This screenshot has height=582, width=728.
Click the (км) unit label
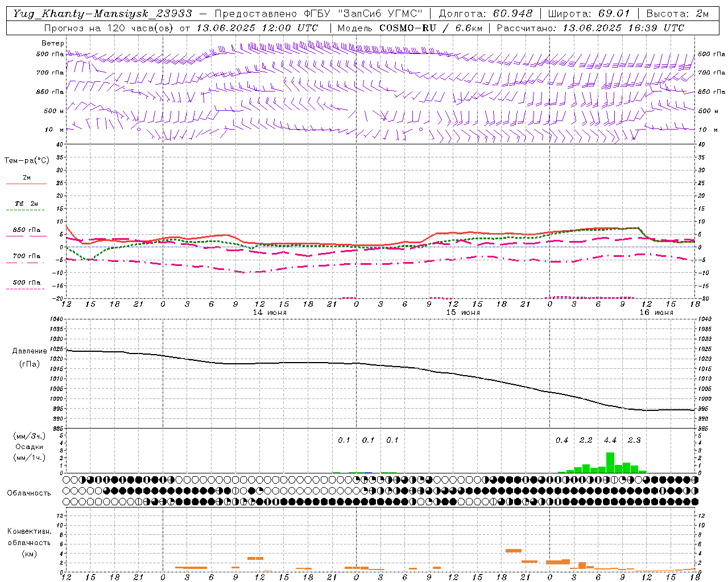tap(29, 554)
